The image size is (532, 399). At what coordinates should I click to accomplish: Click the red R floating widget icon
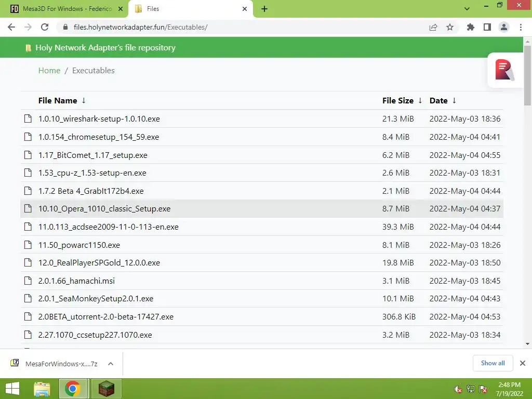[x=504, y=70]
